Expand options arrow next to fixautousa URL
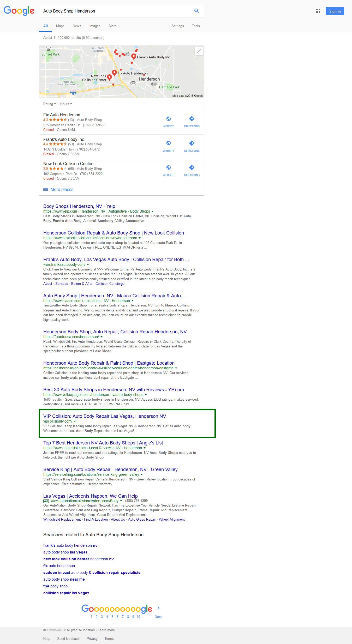352x644 pixels. 102,337
